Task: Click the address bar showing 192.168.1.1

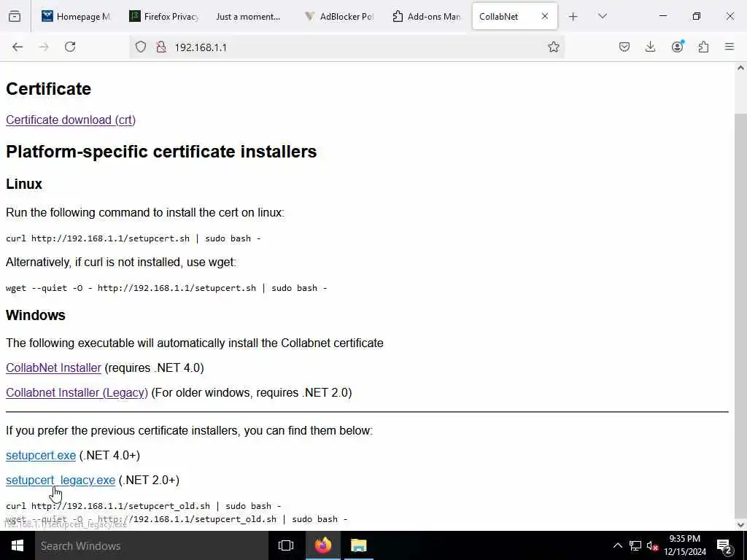Action: (348, 47)
